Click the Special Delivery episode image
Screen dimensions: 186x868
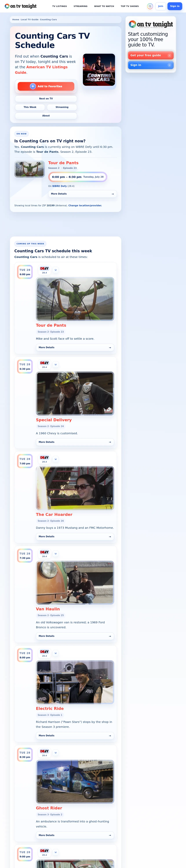point(75,393)
